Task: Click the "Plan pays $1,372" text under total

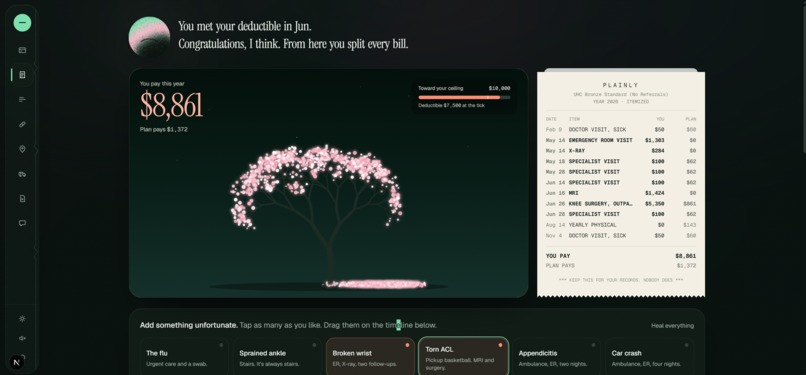Action: [163, 129]
